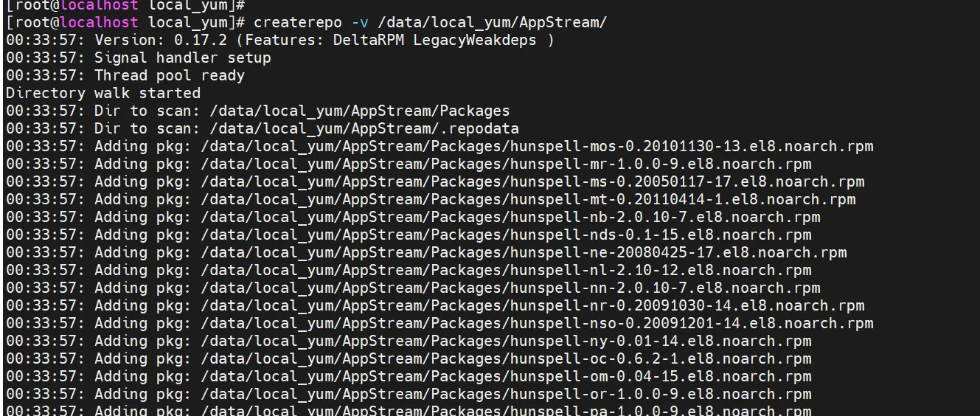Image resolution: width=980 pixels, height=416 pixels.
Task: Click the Directory walk started line
Action: pyautogui.click(x=103, y=93)
